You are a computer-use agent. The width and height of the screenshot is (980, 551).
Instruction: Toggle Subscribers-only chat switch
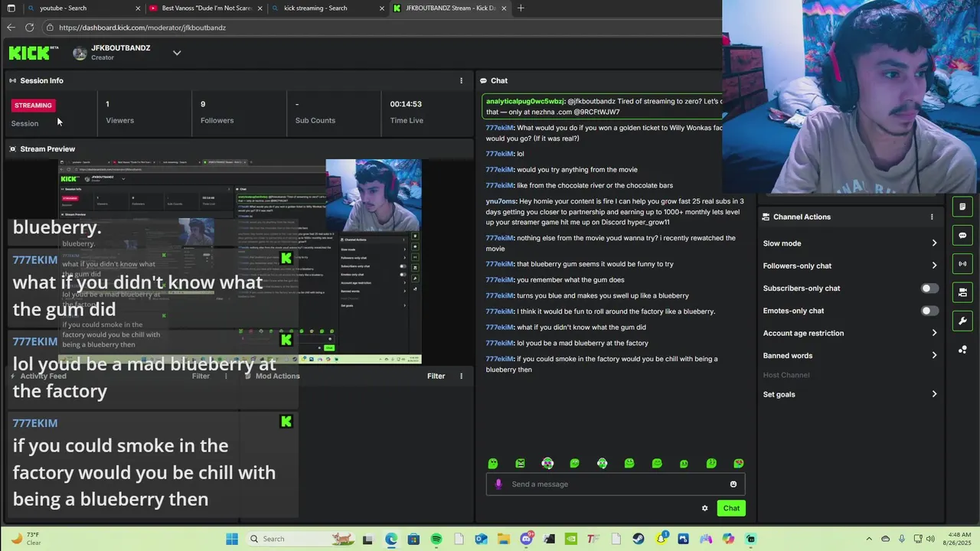[929, 289]
